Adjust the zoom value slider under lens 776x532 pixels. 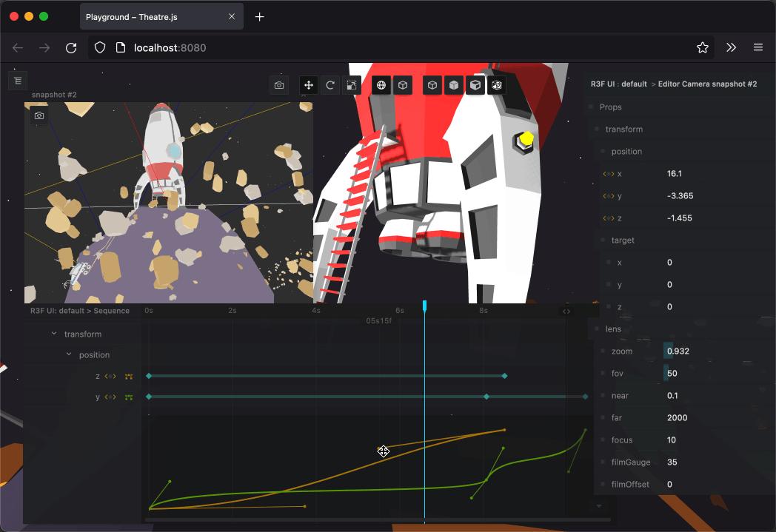[x=678, y=351]
